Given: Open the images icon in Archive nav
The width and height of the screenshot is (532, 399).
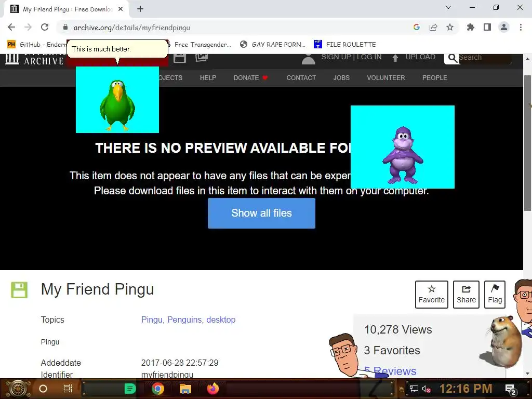Looking at the screenshot, I should tap(202, 58).
